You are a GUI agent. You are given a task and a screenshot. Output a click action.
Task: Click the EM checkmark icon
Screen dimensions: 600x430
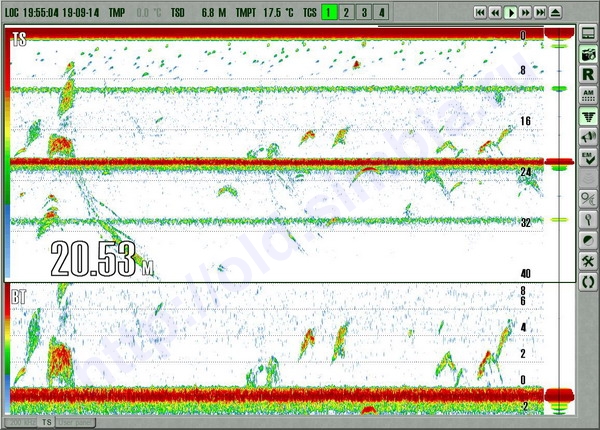point(589,159)
